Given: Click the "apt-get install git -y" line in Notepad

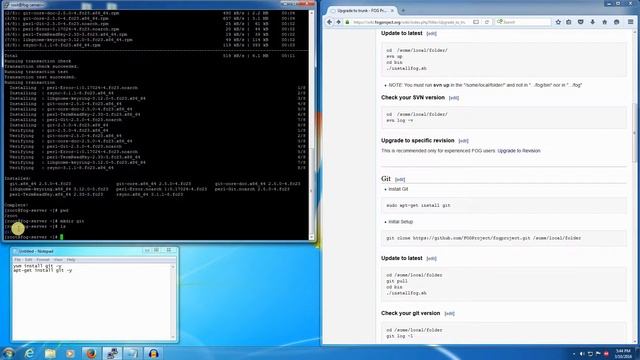Looking at the screenshot, I should 42,270.
